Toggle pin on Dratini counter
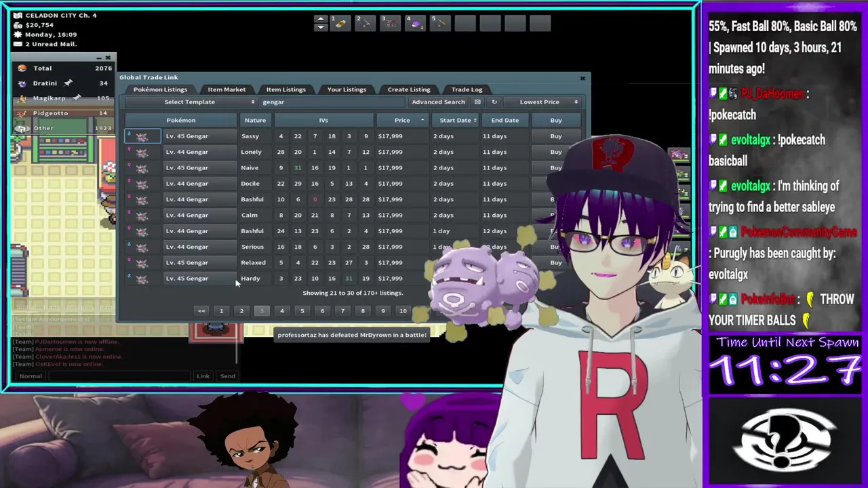 click(x=68, y=83)
